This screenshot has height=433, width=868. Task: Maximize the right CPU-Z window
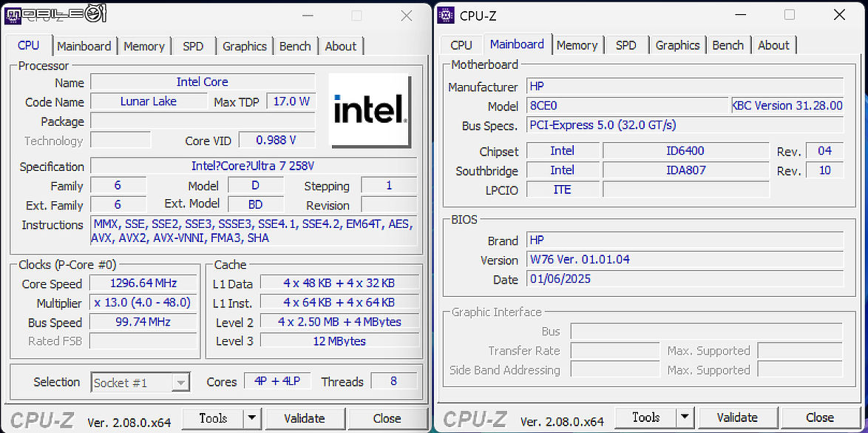click(790, 15)
